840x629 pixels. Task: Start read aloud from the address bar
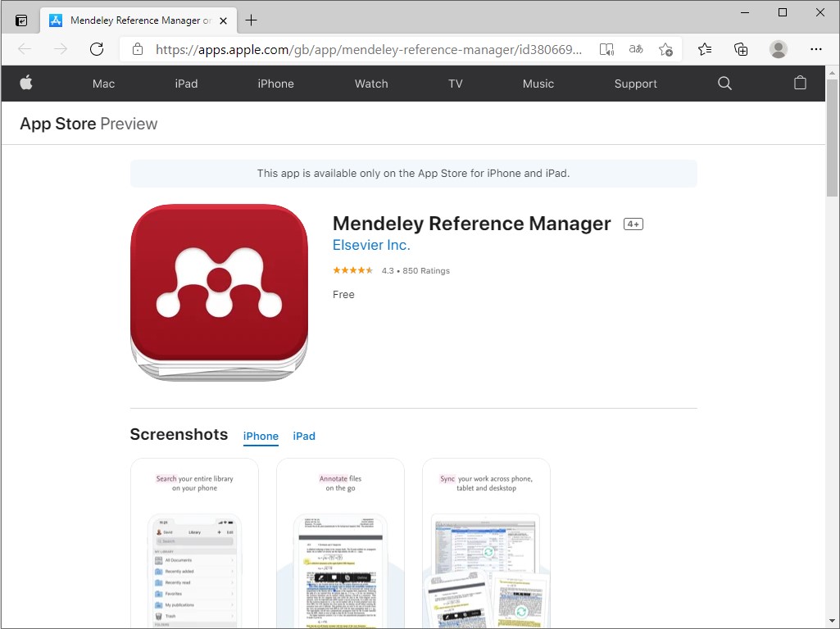click(x=606, y=49)
